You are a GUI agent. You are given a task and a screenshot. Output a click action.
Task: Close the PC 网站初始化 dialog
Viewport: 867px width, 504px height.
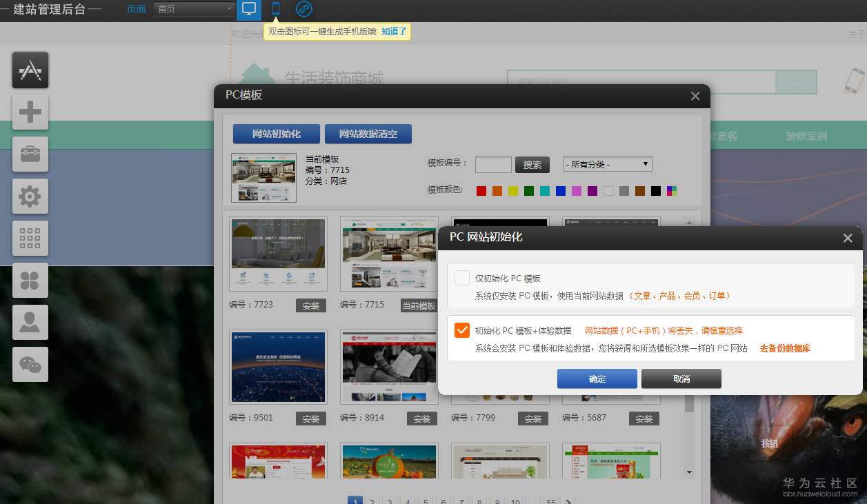pos(848,238)
